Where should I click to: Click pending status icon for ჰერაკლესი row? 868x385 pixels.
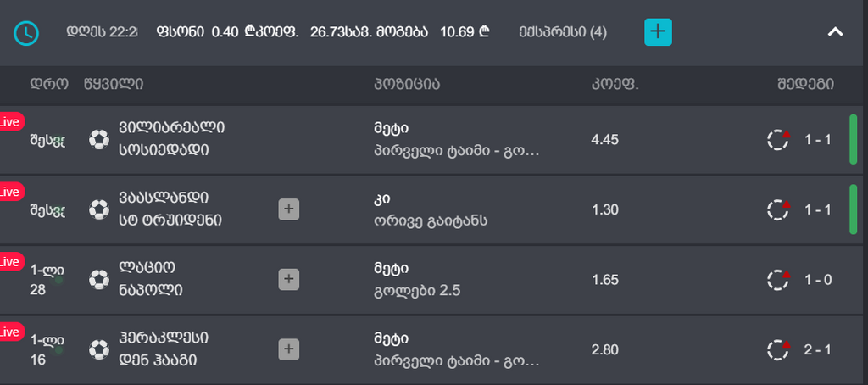tap(778, 349)
